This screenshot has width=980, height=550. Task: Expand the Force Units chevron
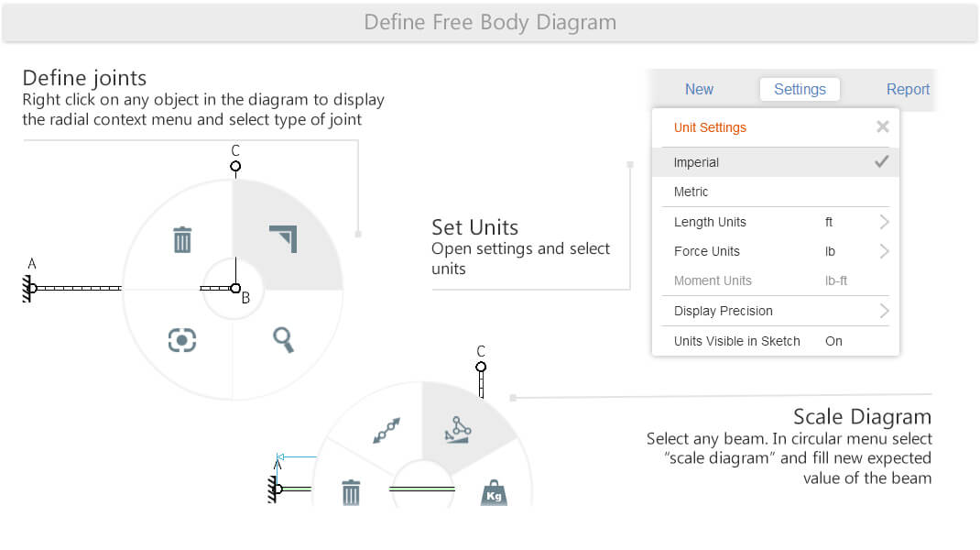tap(884, 251)
